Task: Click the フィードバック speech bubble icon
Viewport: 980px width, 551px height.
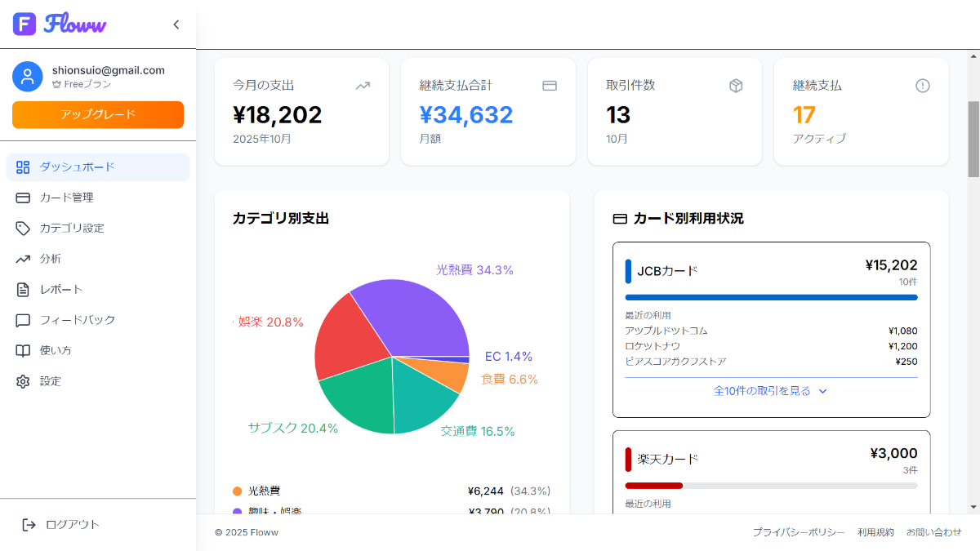Action: tap(23, 320)
